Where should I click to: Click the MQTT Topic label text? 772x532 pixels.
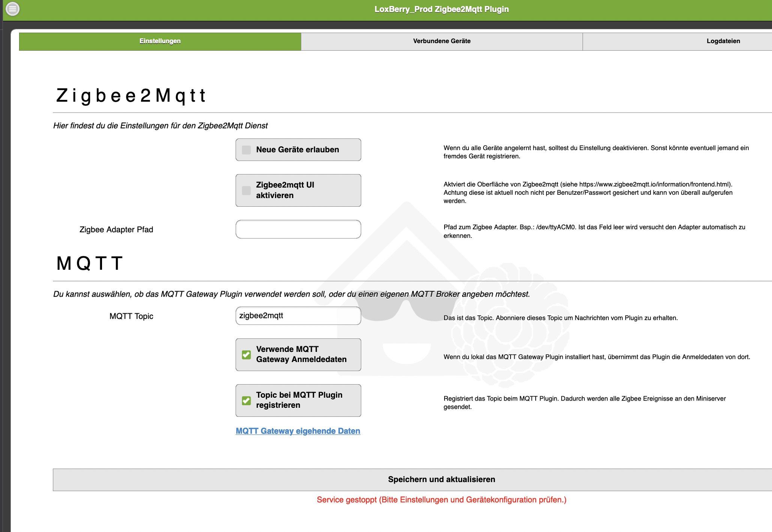tap(131, 316)
